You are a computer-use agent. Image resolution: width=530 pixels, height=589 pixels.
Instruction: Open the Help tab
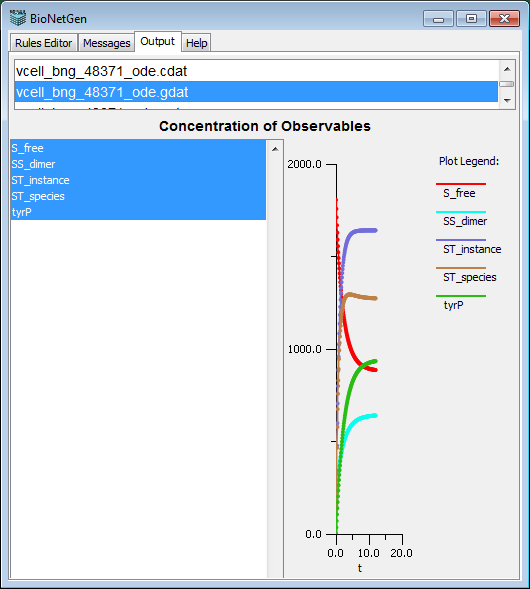pos(196,43)
